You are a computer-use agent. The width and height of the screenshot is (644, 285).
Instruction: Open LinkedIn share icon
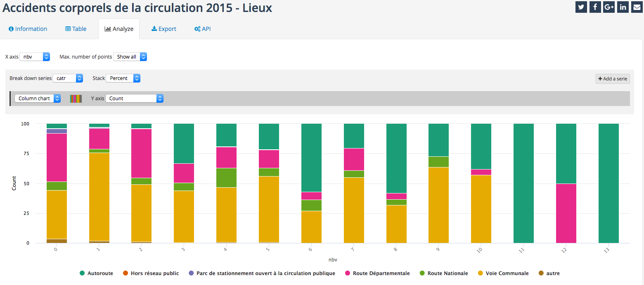pos(623,7)
